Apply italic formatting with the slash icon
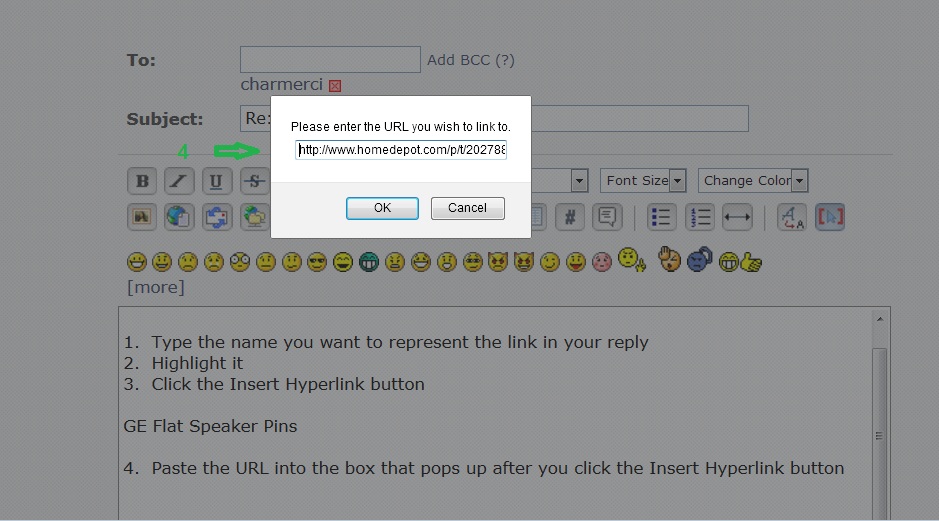 179,181
